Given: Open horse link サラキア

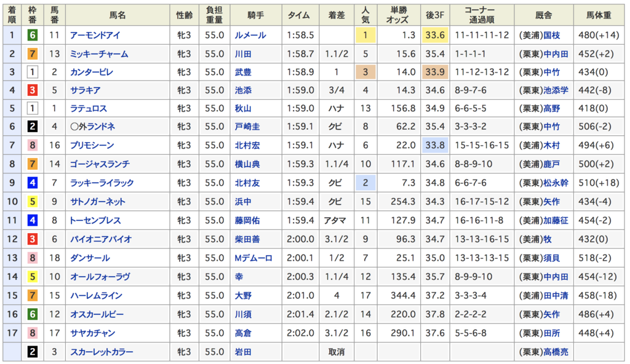Looking at the screenshot, I should coord(85,90).
